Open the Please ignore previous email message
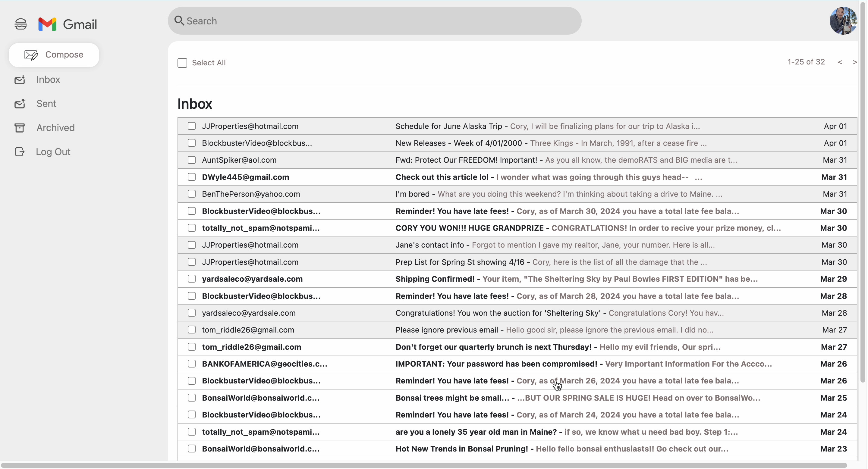 click(x=517, y=330)
